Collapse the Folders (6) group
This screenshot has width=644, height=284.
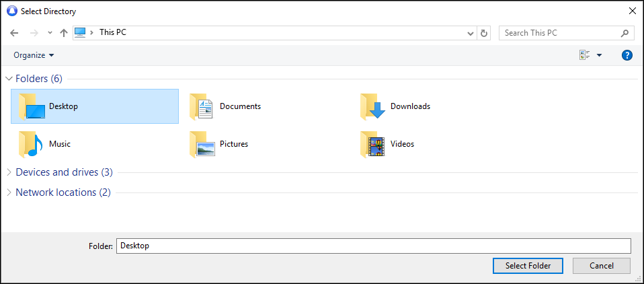(x=9, y=79)
